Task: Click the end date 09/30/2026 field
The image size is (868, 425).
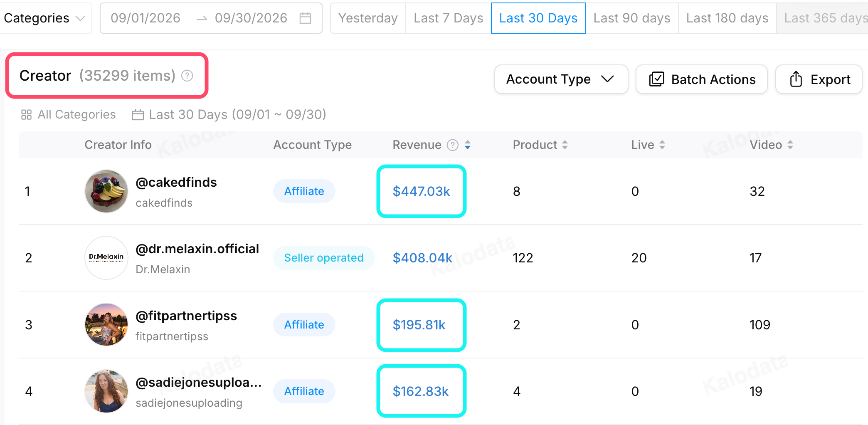Action: (251, 18)
